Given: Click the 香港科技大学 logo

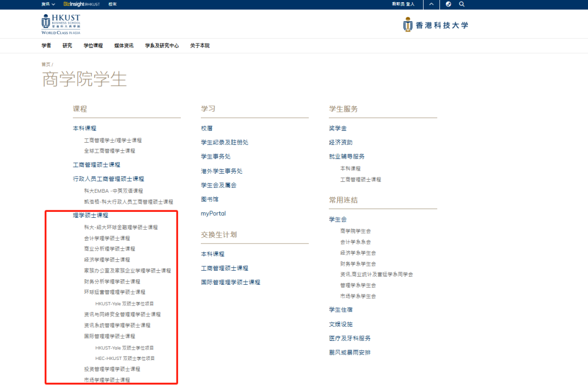Looking at the screenshot, I should pyautogui.click(x=436, y=25).
